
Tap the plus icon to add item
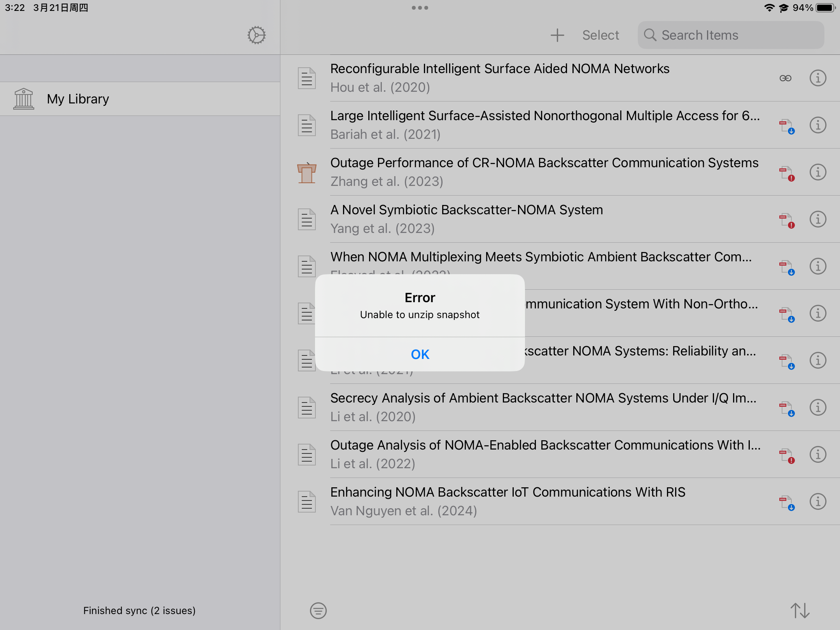point(557,35)
